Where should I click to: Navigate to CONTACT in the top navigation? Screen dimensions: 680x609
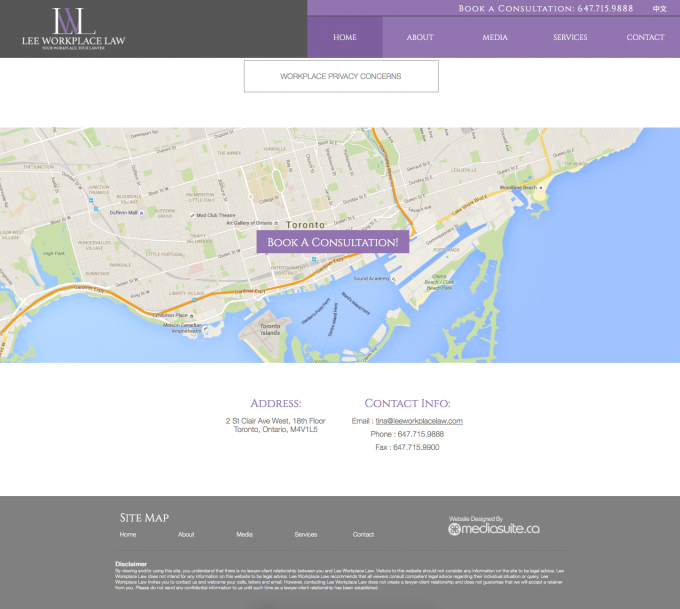click(x=645, y=38)
